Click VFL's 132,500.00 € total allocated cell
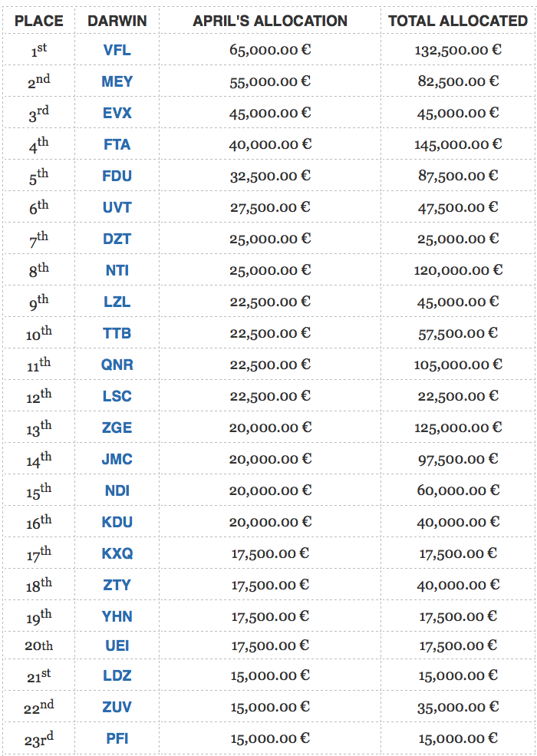Image resolution: width=537 pixels, height=756 pixels. tap(459, 51)
